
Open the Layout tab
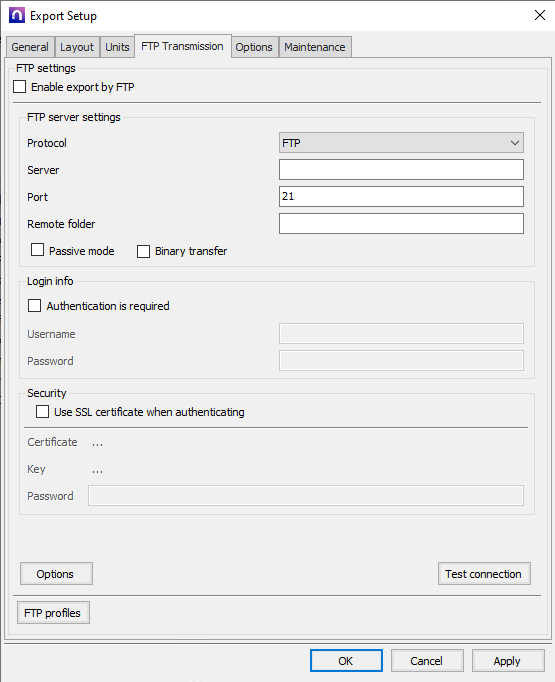(x=77, y=47)
